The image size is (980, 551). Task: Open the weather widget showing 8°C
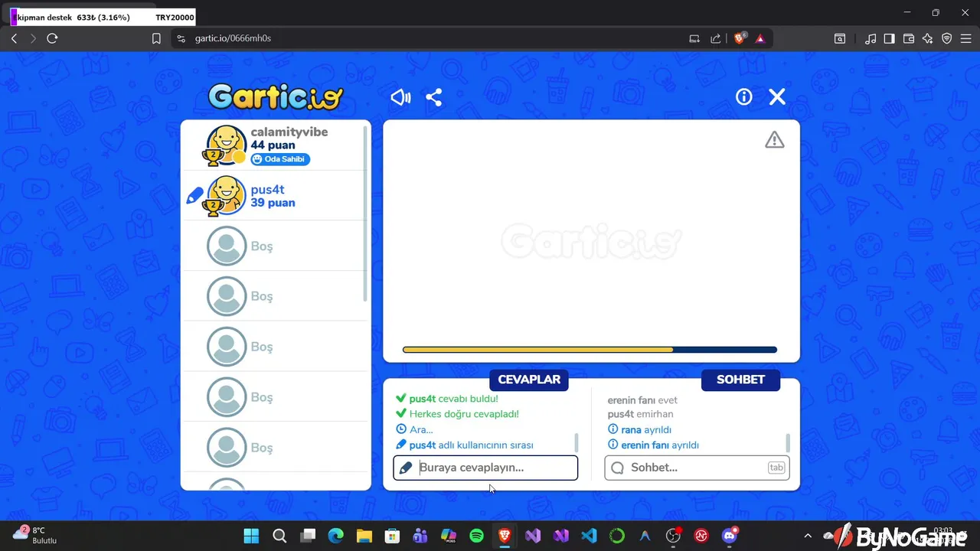34,535
